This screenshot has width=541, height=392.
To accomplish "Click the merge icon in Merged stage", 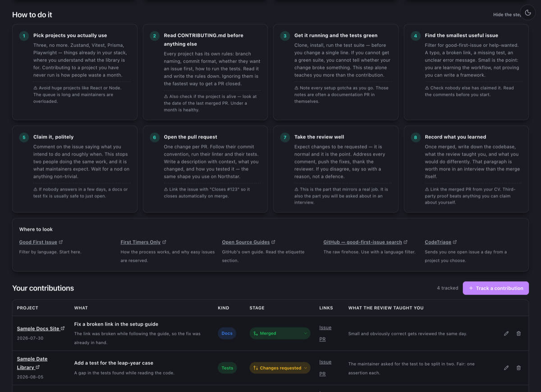I will coord(256,333).
